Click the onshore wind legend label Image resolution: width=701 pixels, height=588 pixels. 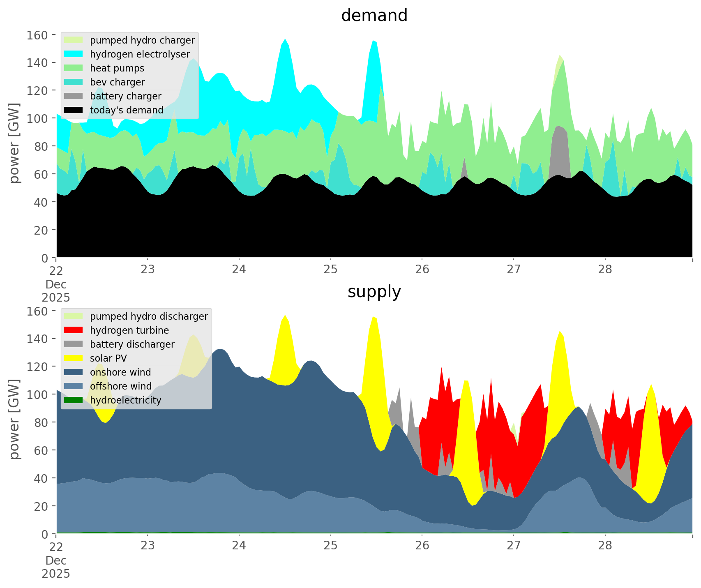(120, 372)
